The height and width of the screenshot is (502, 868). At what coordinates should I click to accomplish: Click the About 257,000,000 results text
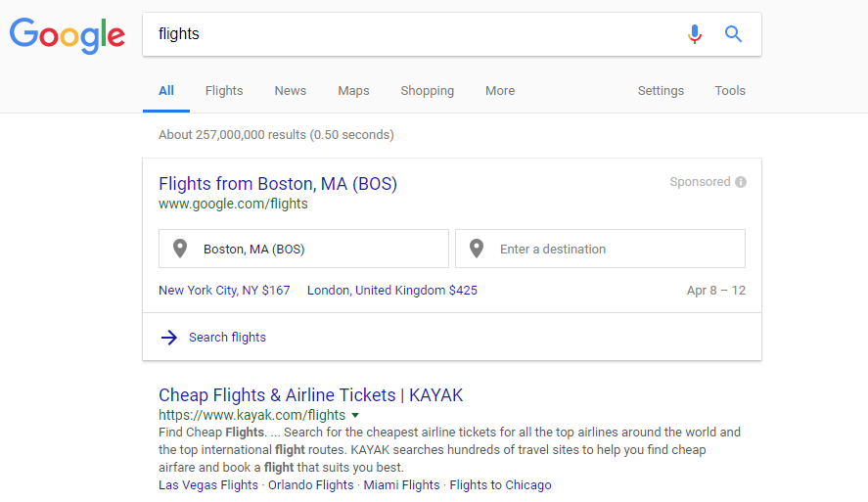pyautogui.click(x=276, y=134)
